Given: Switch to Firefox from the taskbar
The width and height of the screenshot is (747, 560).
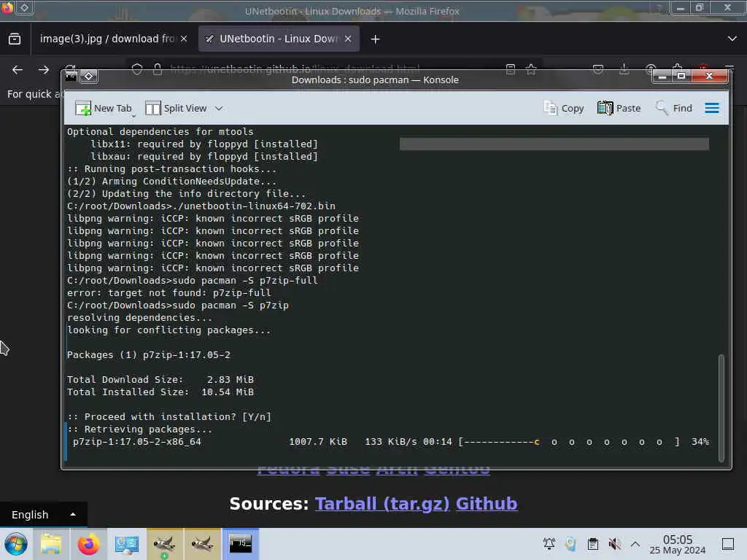Looking at the screenshot, I should click(x=88, y=544).
